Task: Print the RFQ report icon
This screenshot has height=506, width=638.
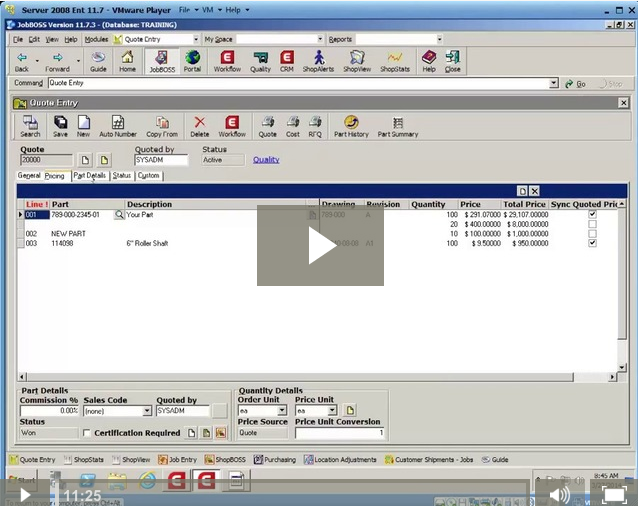Action: coord(315,126)
